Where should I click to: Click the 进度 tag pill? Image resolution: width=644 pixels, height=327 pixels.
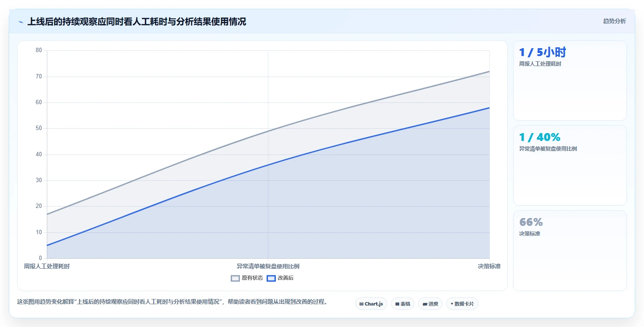430,304
